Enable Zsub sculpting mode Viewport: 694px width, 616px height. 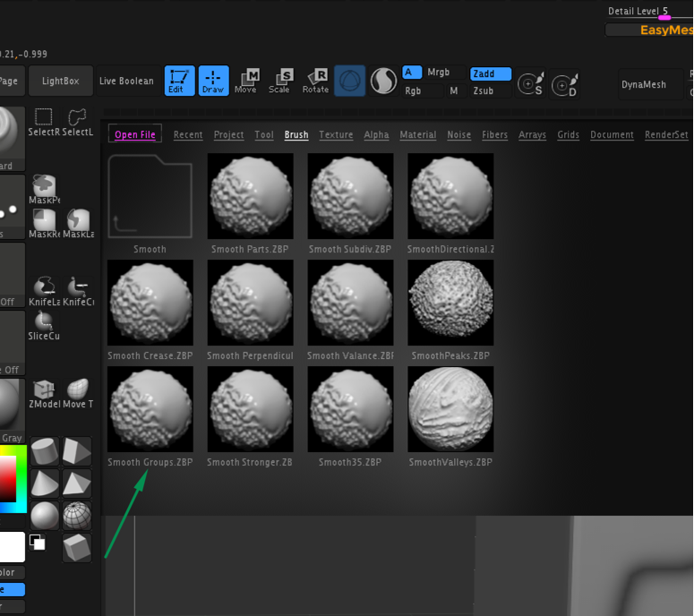(483, 90)
